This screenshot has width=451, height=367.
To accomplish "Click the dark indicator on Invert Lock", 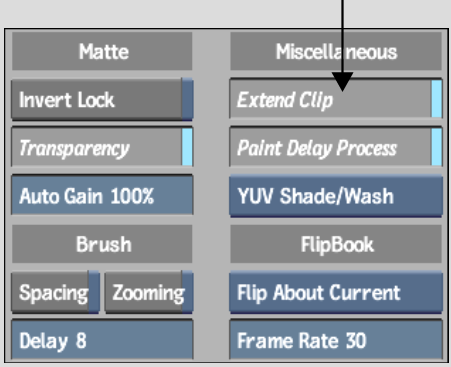I will [187, 99].
